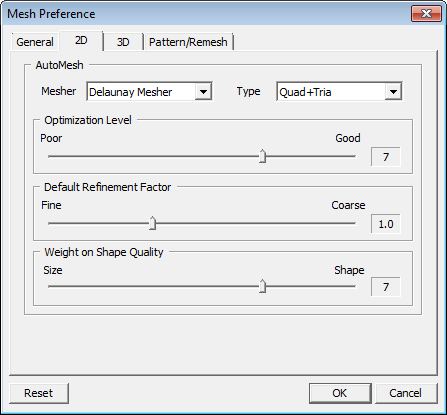
Task: Click the Optimization Level value field
Action: pyautogui.click(x=386, y=157)
